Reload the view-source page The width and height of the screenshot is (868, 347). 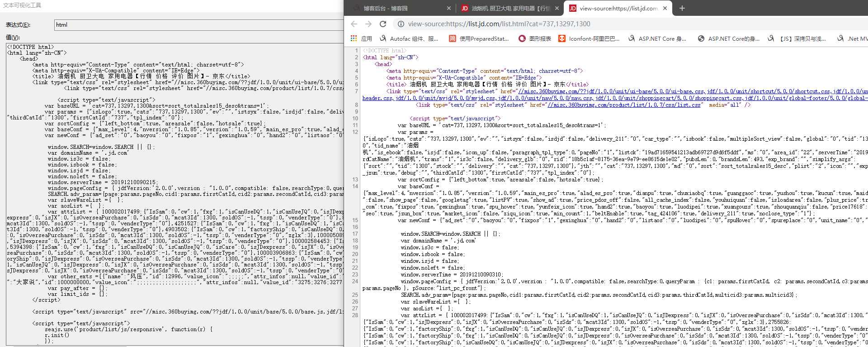[x=383, y=24]
